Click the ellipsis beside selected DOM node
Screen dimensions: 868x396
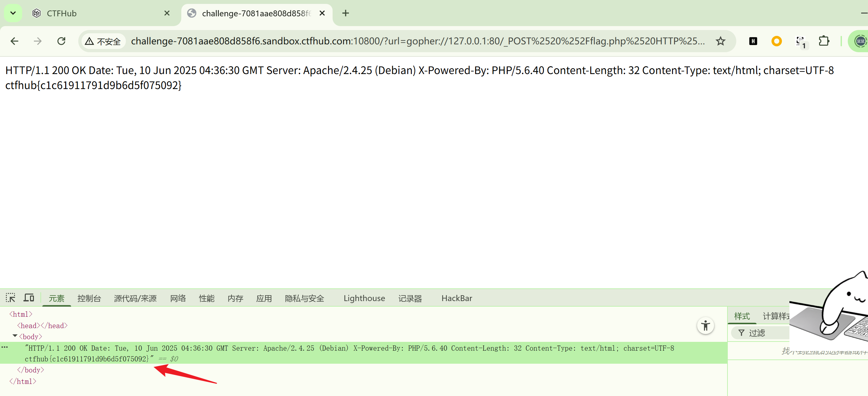click(x=5, y=347)
